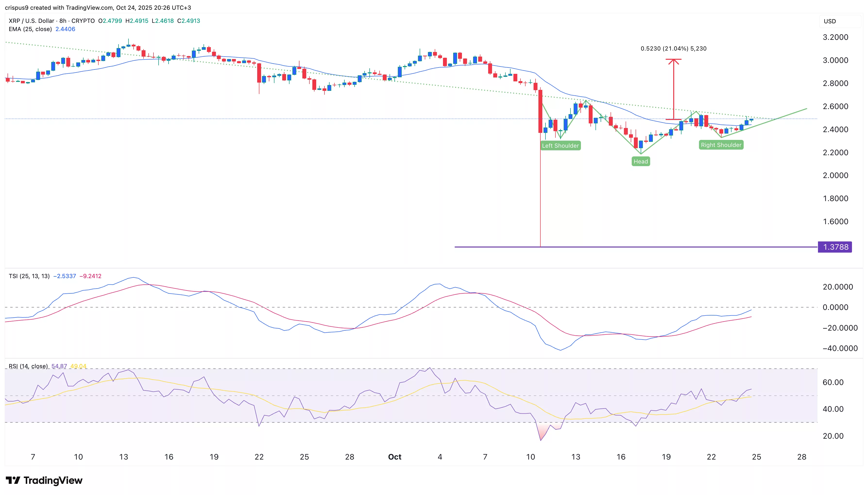This screenshot has height=495, width=868.
Task: Click the blue EMA value 2.4406
Action: [66, 29]
